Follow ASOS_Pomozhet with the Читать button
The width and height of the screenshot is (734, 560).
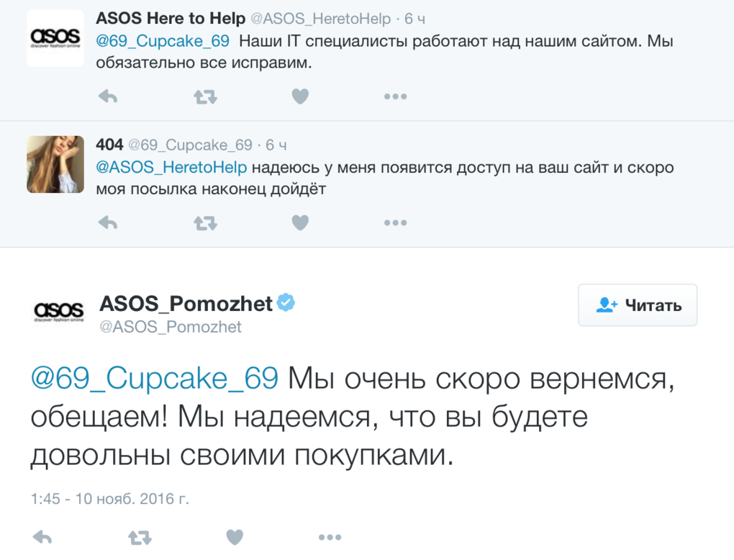coord(638,304)
